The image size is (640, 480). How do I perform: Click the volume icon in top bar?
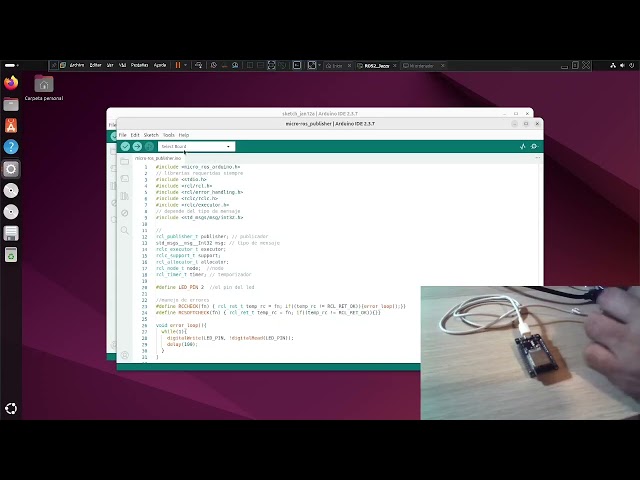pos(622,65)
